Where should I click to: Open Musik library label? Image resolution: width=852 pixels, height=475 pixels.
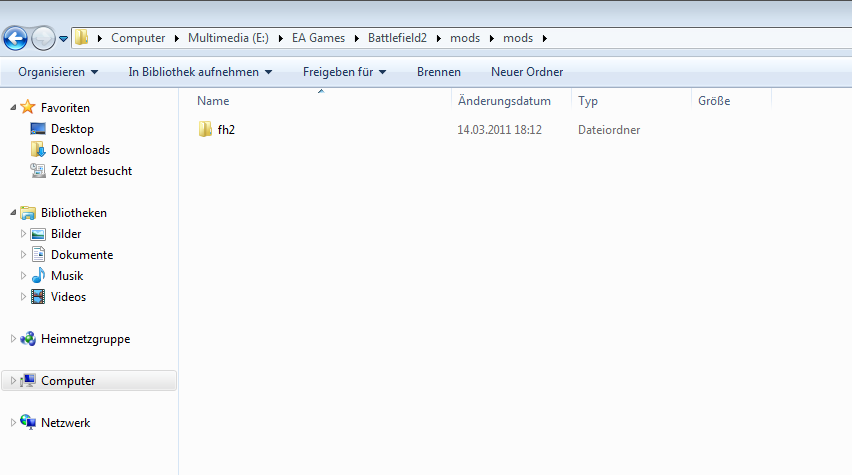coord(67,276)
